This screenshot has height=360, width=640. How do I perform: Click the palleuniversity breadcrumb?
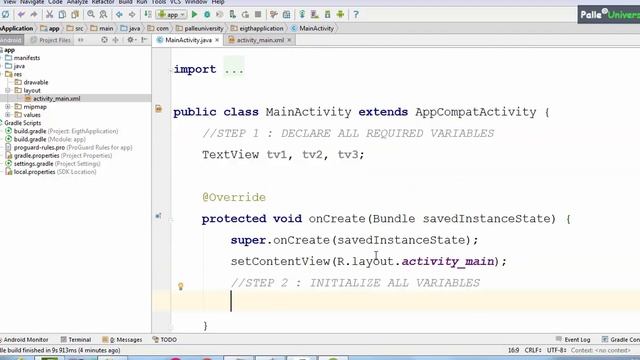click(200, 29)
